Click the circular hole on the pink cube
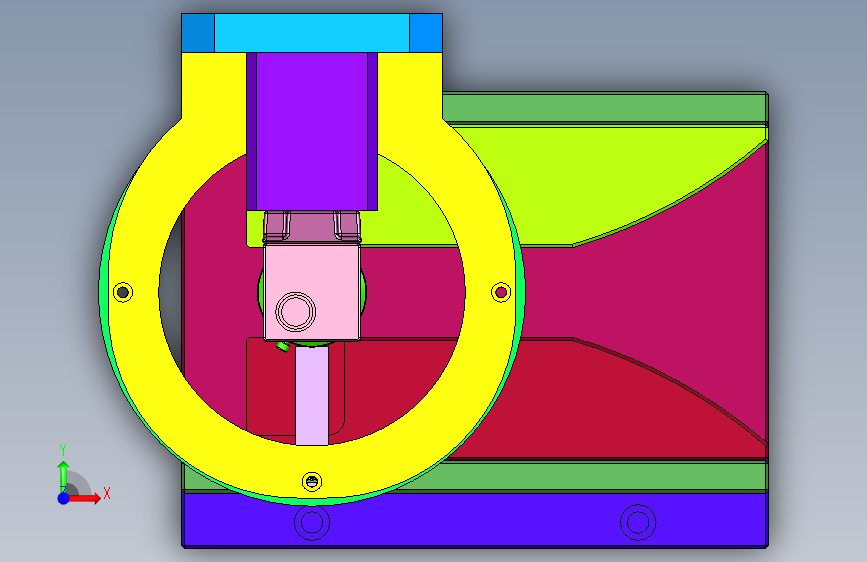 296,311
